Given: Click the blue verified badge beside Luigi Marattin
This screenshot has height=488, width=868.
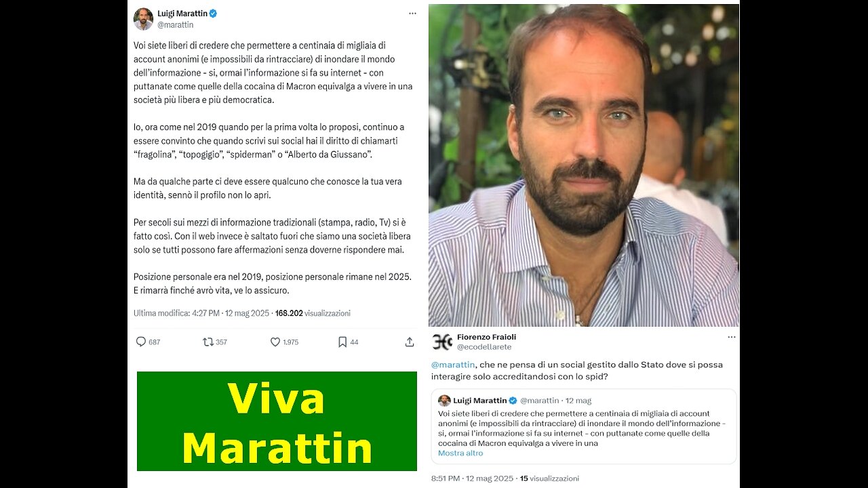Looking at the screenshot, I should [213, 14].
